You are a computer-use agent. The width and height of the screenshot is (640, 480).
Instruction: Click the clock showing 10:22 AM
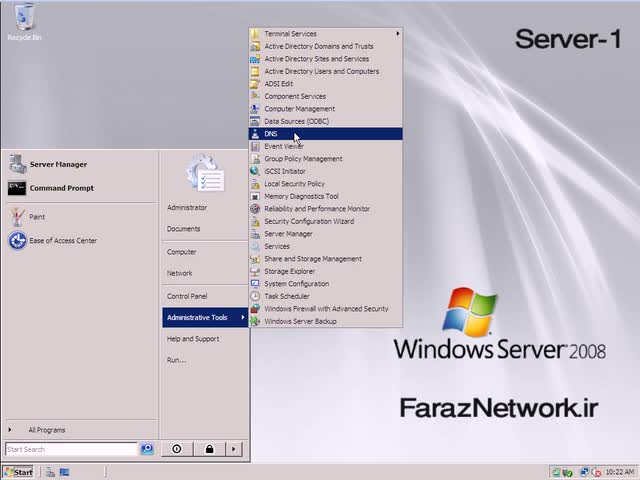tap(620, 472)
